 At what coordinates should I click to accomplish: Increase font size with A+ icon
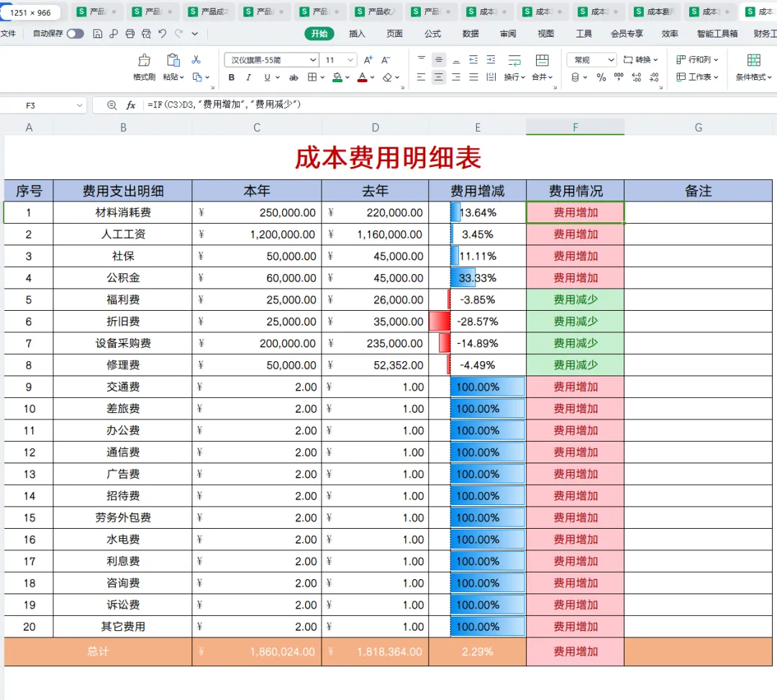(368, 60)
